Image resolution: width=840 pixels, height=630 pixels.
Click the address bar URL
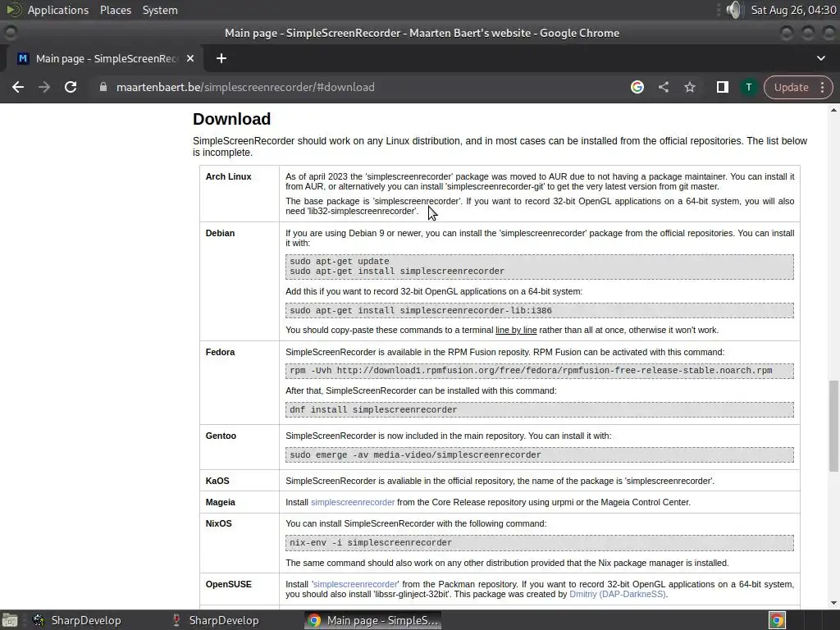[245, 87]
